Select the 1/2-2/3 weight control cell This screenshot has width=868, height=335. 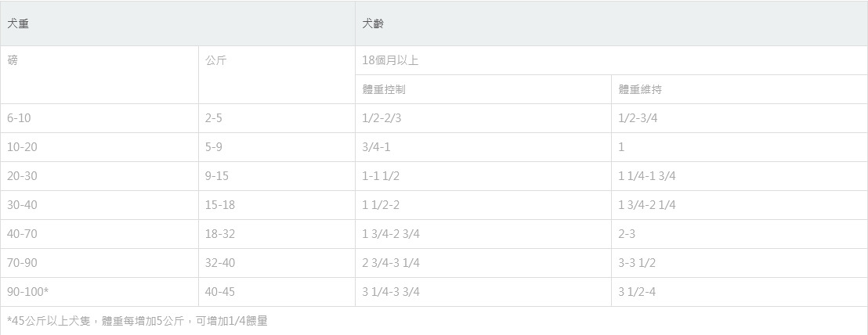[382, 118]
